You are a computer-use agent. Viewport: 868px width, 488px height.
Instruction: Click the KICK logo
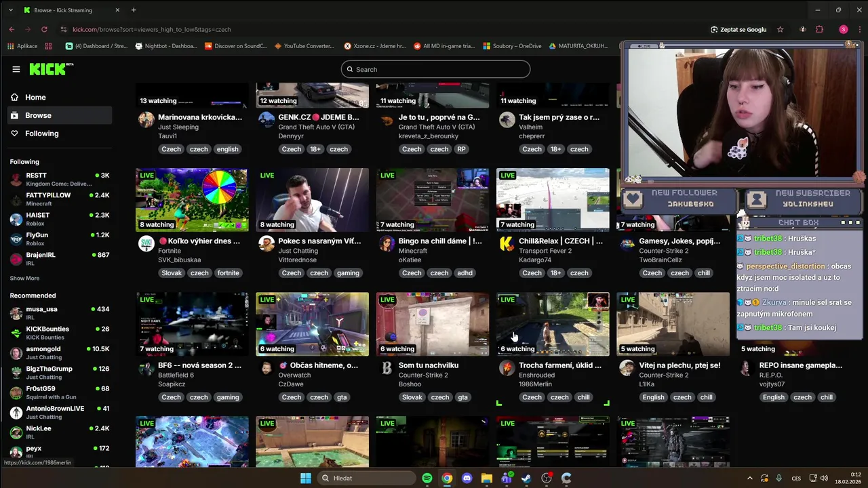51,69
